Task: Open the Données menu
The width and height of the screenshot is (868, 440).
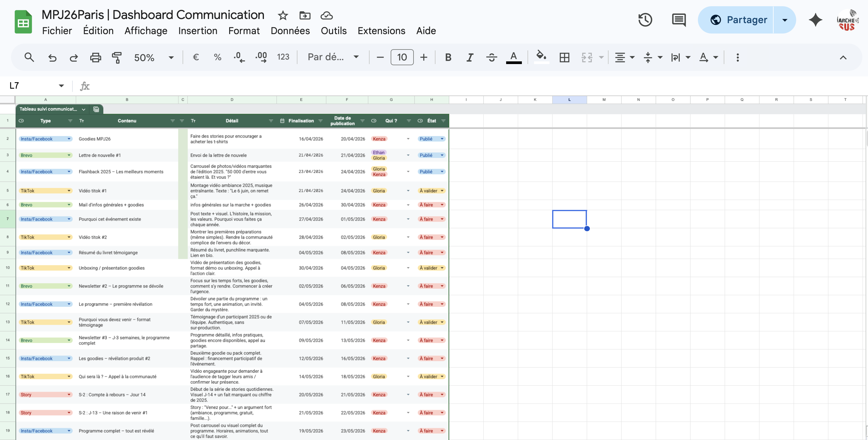Action: pos(290,31)
